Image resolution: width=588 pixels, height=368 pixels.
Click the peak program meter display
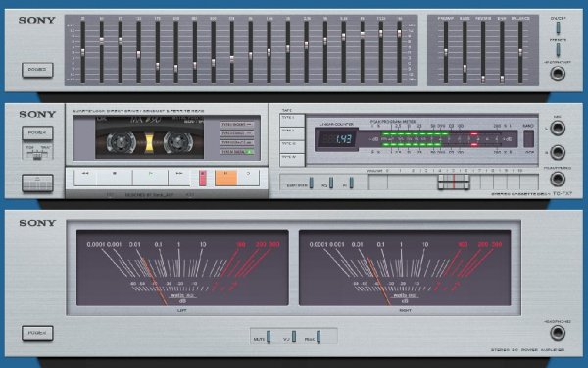438,139
